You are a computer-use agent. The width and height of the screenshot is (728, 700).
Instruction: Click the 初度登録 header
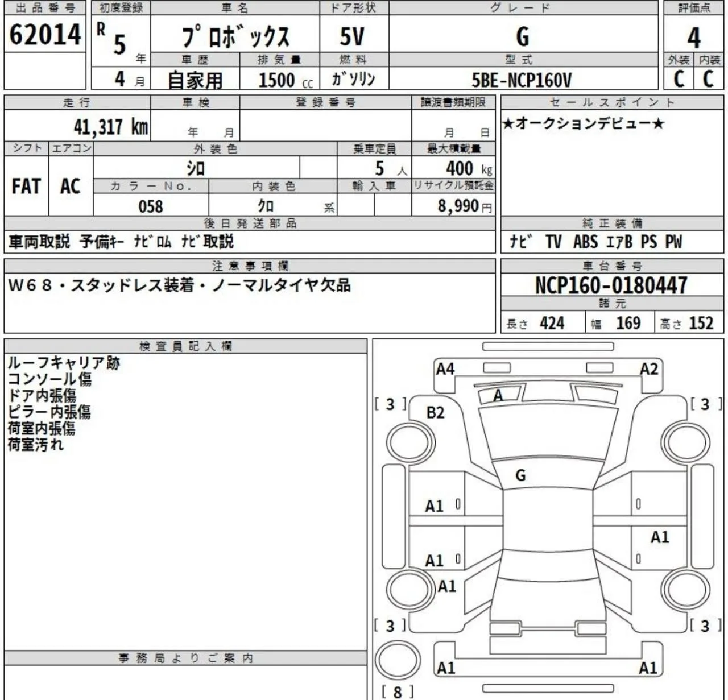pos(121,8)
